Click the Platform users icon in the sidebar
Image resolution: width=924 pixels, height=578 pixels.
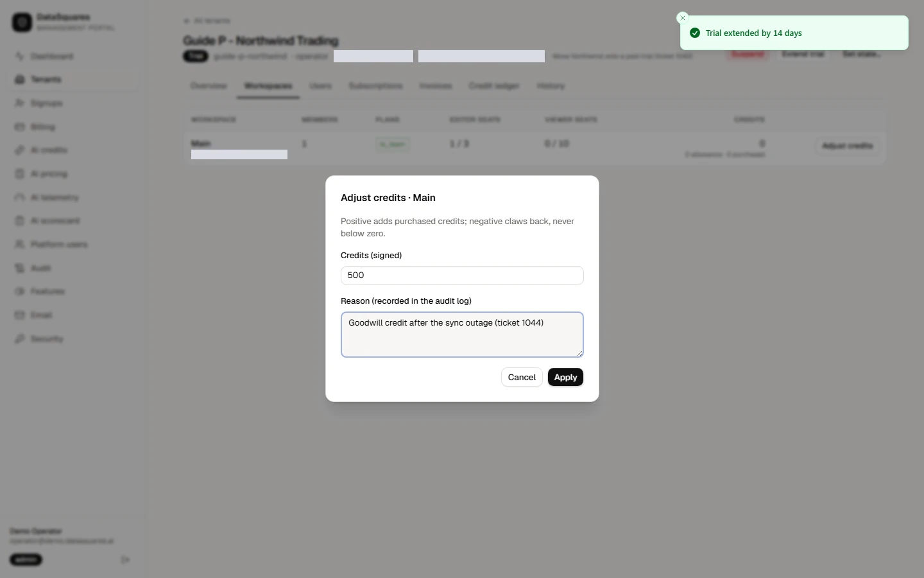20,245
